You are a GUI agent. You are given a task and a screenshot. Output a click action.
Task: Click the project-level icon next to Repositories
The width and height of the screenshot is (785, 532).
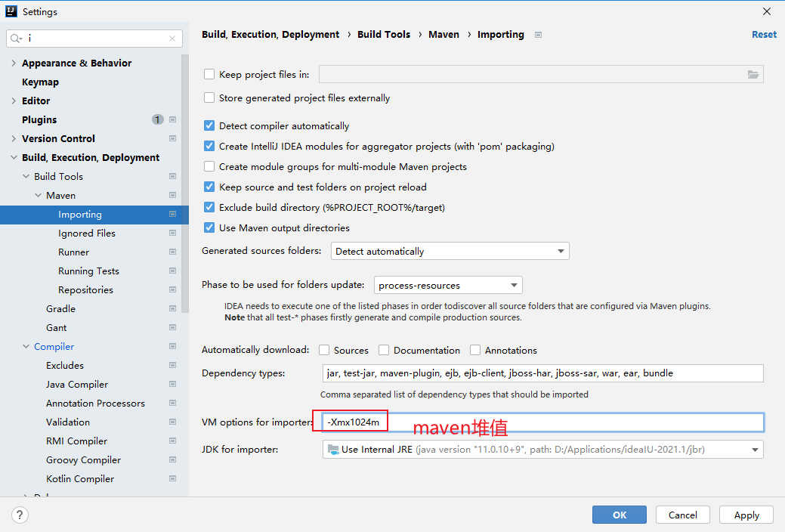coord(173,289)
